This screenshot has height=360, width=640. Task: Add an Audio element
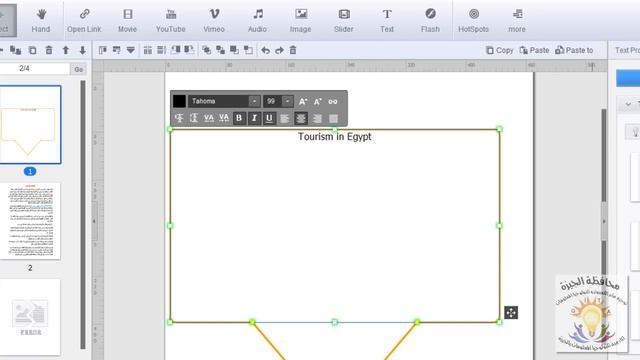click(x=257, y=20)
